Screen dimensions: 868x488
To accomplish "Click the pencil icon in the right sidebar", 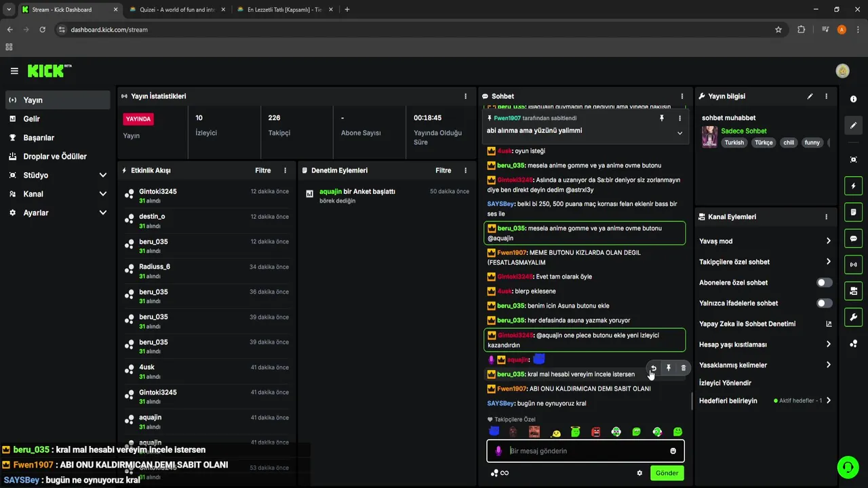I will (853, 125).
